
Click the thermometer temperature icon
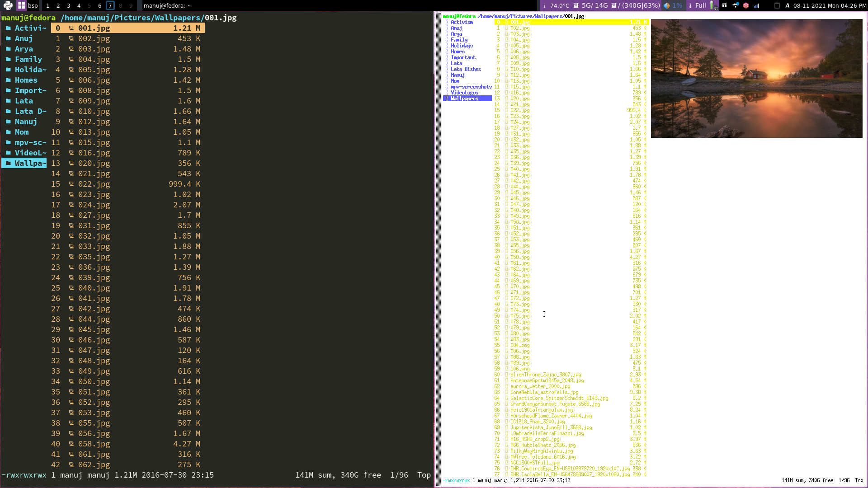(545, 5)
